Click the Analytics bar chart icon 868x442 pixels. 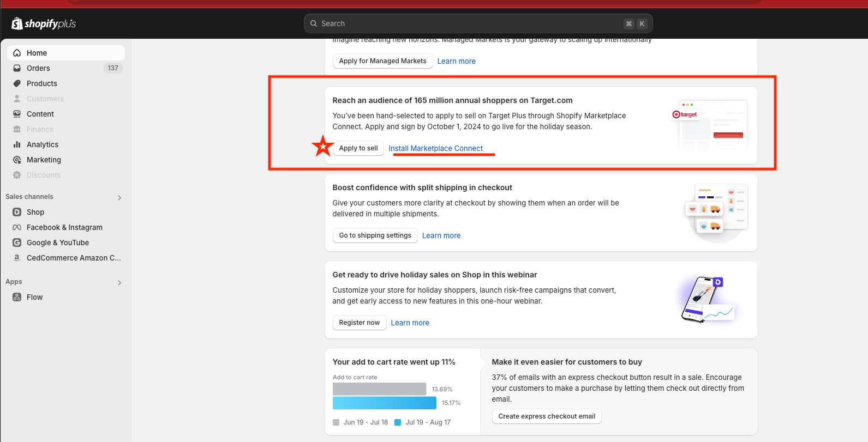click(x=17, y=144)
